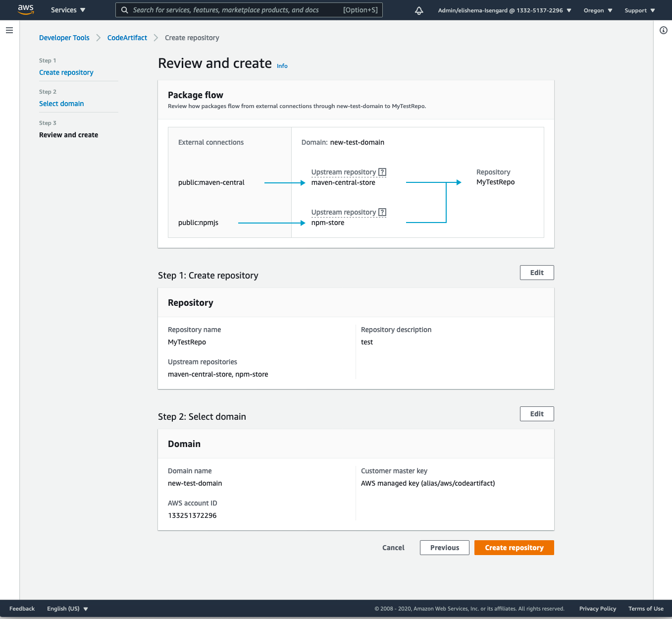Open Step 2 Select domain link
The height and width of the screenshot is (619, 672).
coord(61,104)
